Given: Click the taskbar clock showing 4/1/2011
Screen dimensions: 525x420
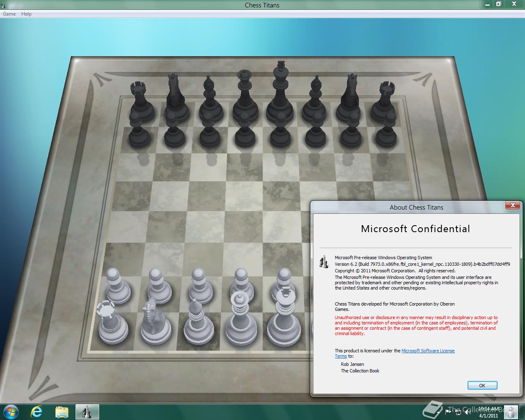Looking at the screenshot, I should click(x=488, y=412).
